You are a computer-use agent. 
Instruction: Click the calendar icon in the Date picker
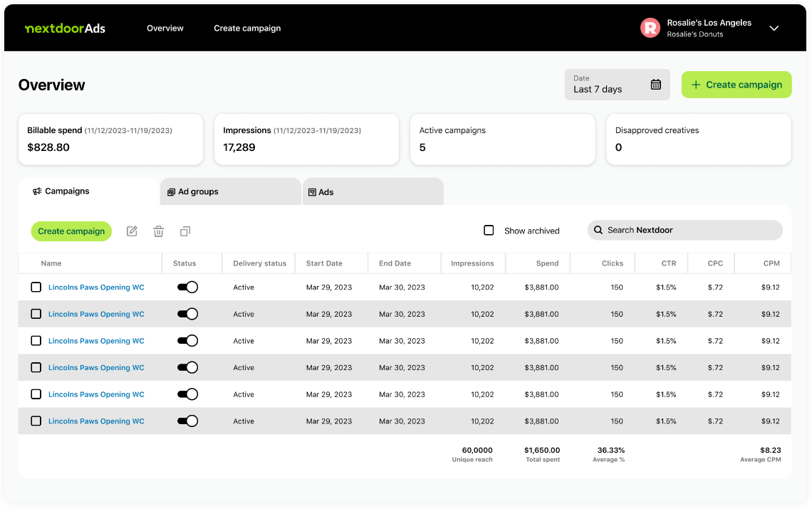click(655, 84)
